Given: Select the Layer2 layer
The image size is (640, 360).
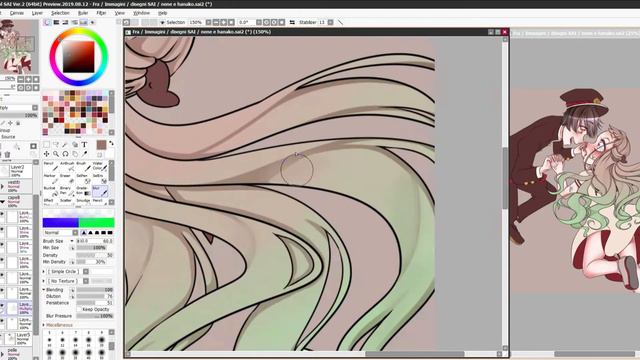Looking at the screenshot, I should coord(16,171).
